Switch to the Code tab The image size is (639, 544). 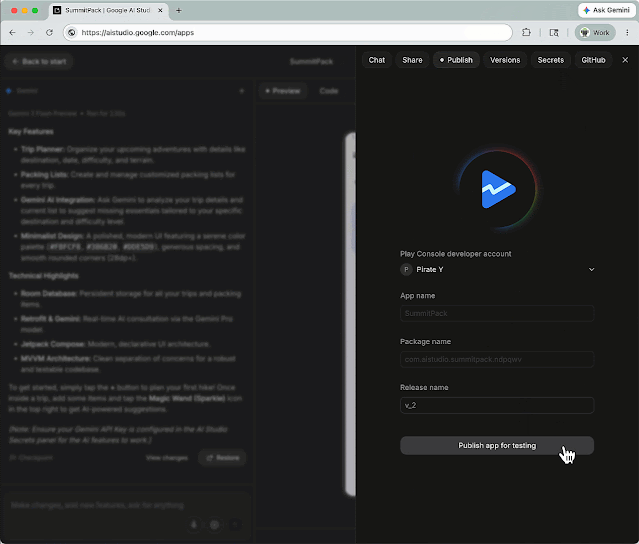click(x=329, y=91)
